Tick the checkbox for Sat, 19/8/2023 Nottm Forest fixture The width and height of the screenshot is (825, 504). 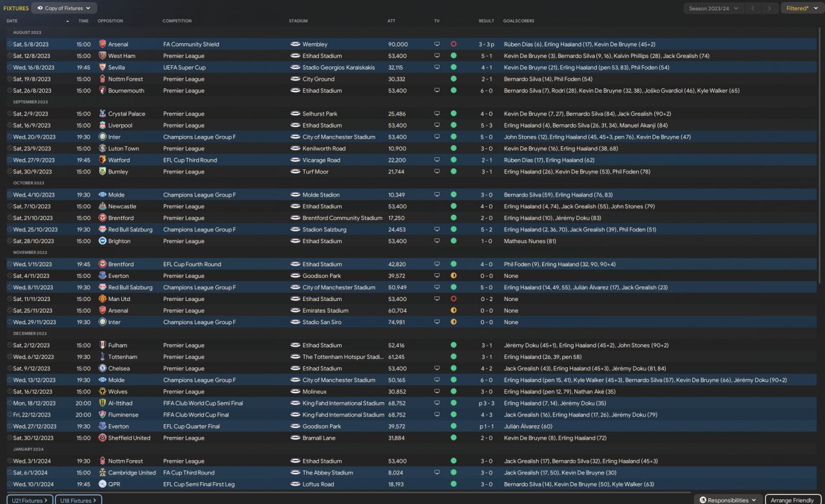pos(10,79)
